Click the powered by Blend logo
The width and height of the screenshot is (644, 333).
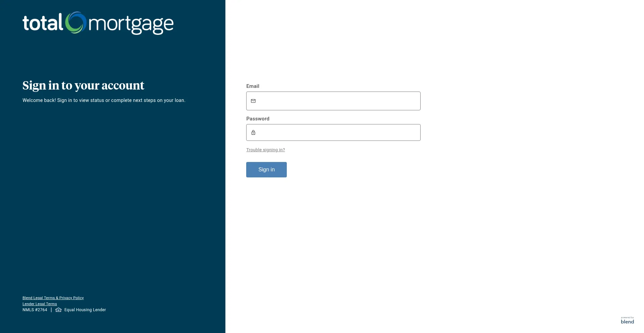click(x=627, y=320)
